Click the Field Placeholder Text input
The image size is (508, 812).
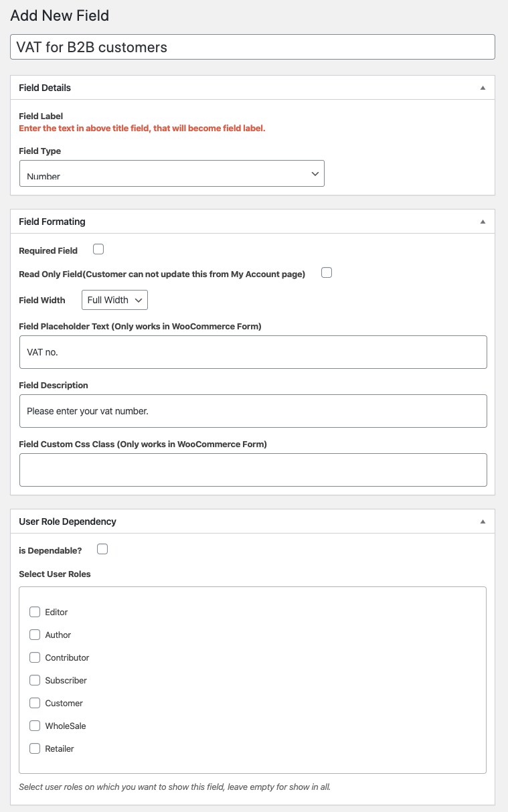click(253, 352)
